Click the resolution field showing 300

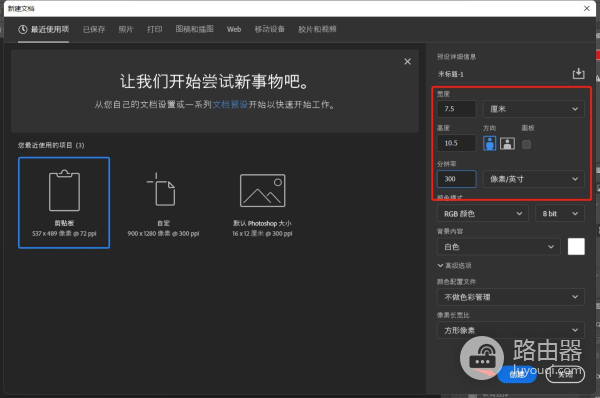coord(457,179)
